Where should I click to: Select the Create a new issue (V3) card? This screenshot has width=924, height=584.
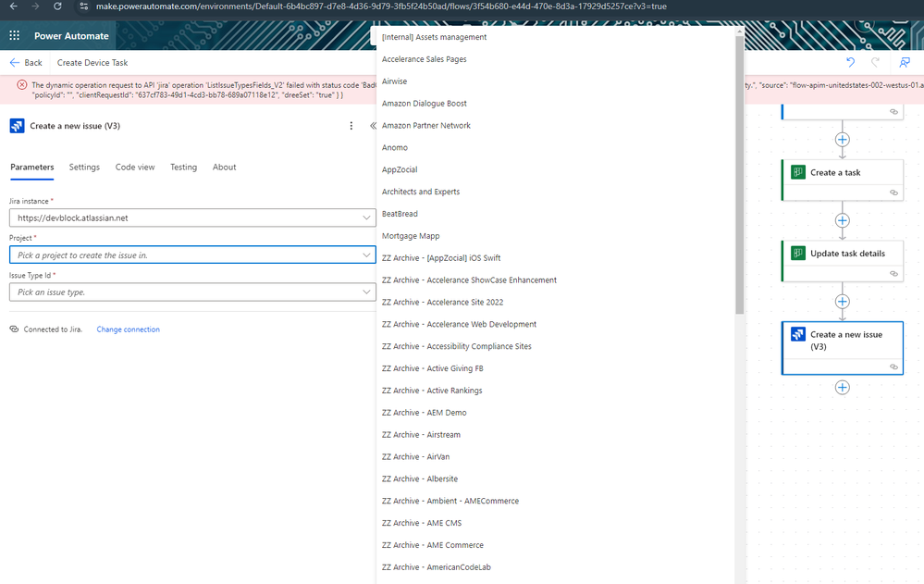click(x=842, y=348)
